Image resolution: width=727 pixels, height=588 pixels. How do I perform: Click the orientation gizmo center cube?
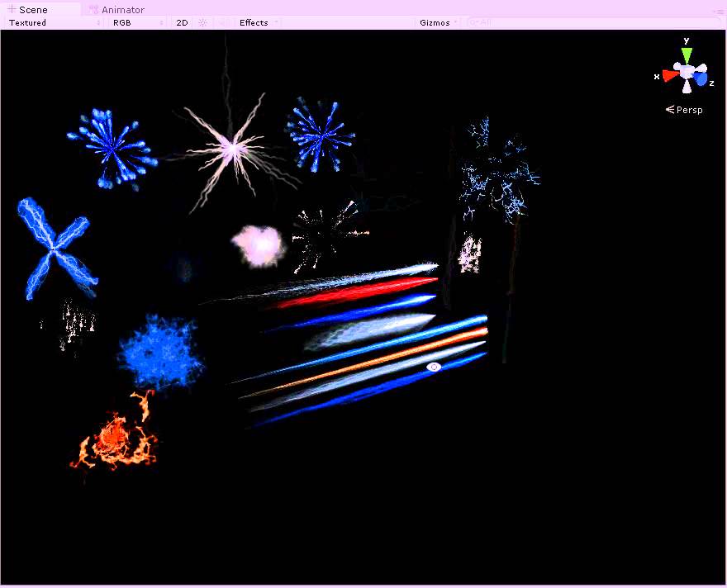coord(687,72)
